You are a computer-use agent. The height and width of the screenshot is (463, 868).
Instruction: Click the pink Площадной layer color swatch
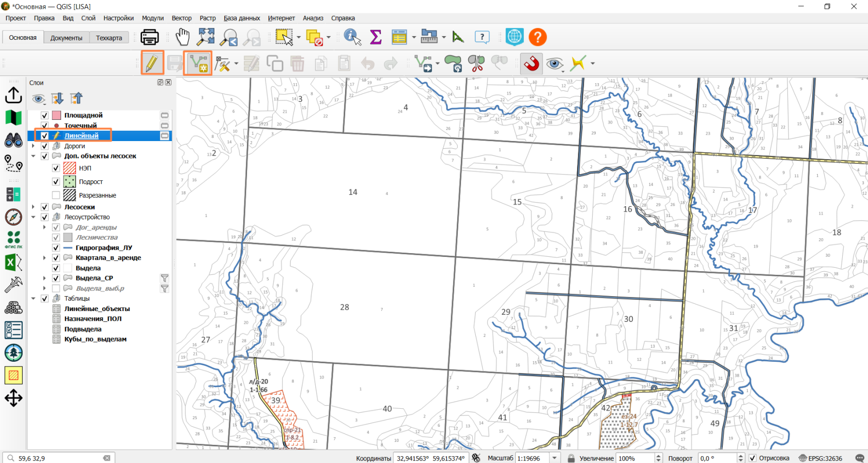(57, 115)
